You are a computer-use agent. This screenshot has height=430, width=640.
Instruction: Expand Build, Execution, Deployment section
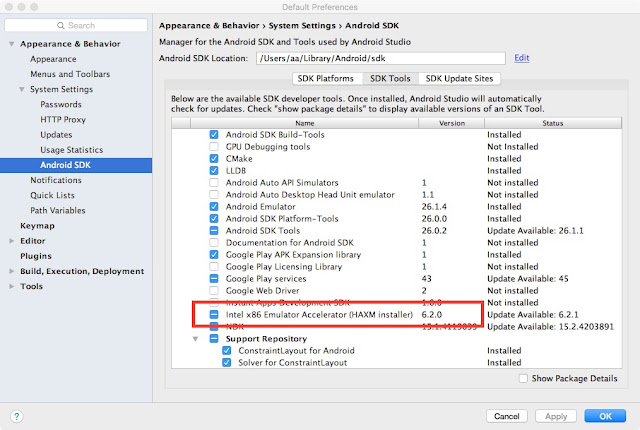pyautogui.click(x=12, y=271)
